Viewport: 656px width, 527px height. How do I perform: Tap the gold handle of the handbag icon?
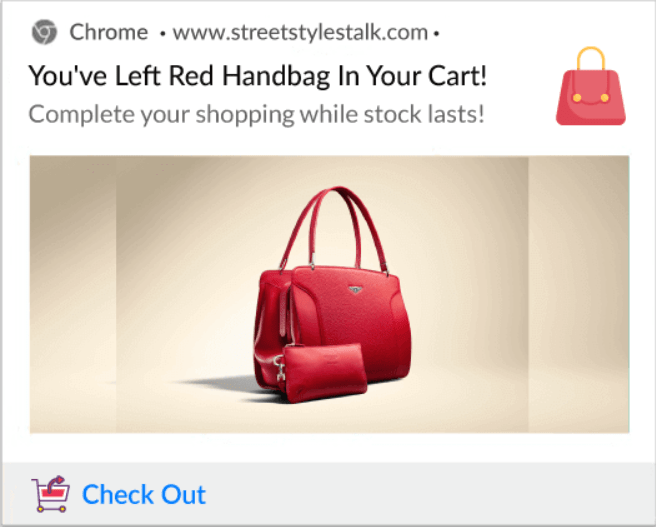[591, 59]
